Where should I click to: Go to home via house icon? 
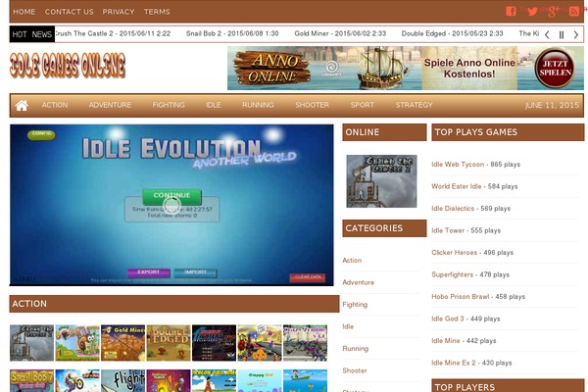(22, 106)
